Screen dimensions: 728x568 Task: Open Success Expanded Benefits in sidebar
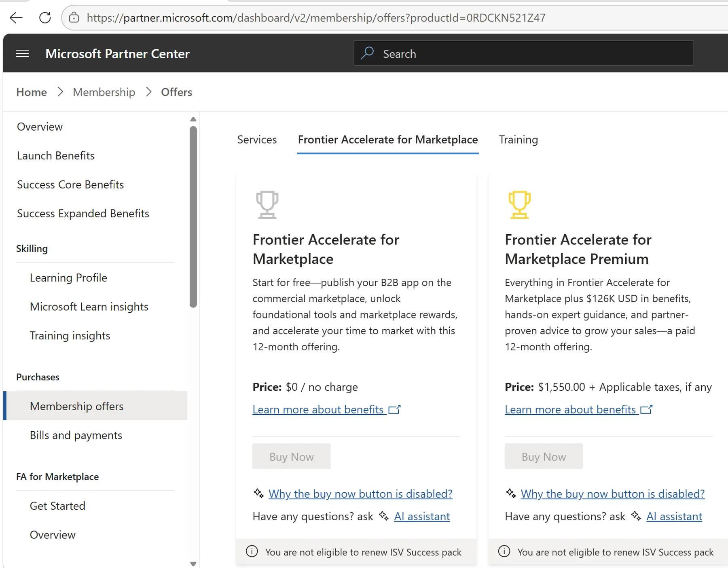[83, 214]
